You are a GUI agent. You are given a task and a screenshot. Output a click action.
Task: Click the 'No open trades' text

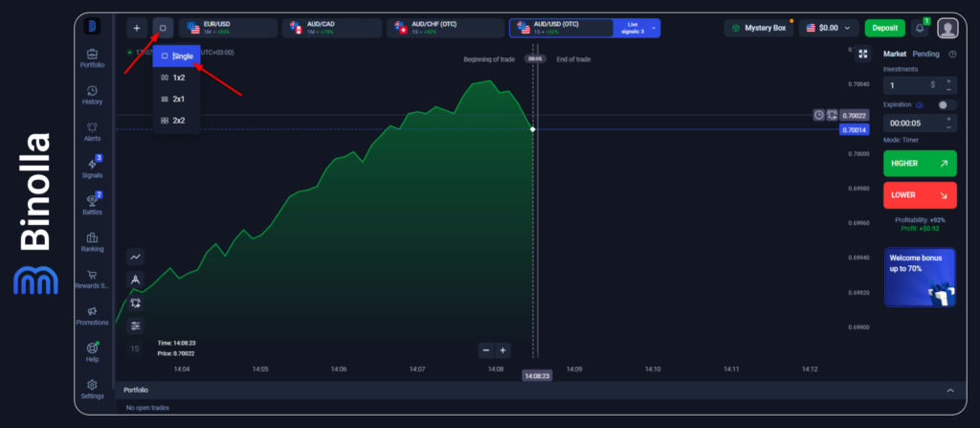147,407
